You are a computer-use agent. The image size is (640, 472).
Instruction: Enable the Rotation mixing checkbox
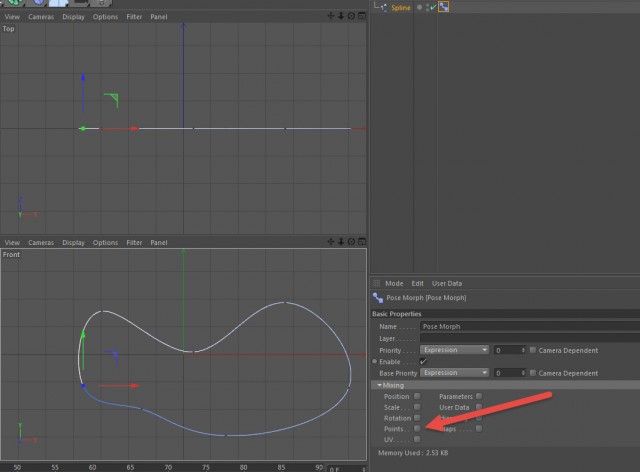(x=417, y=418)
